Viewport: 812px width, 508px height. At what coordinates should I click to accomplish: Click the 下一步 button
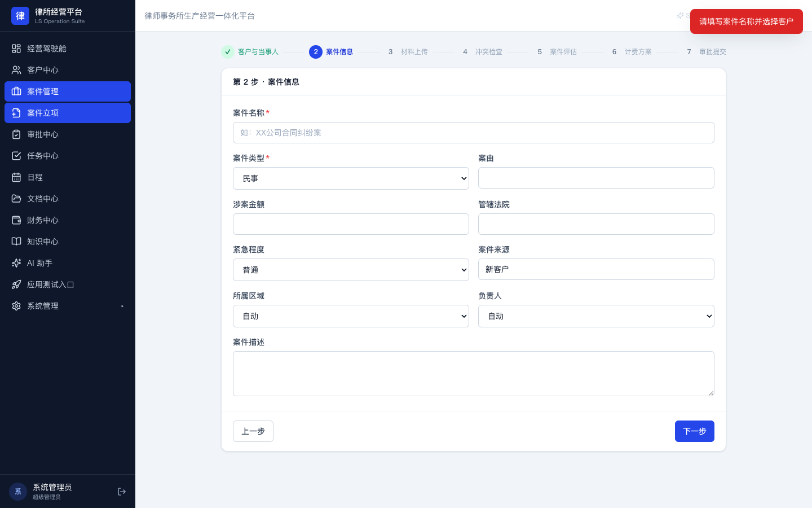coord(695,431)
